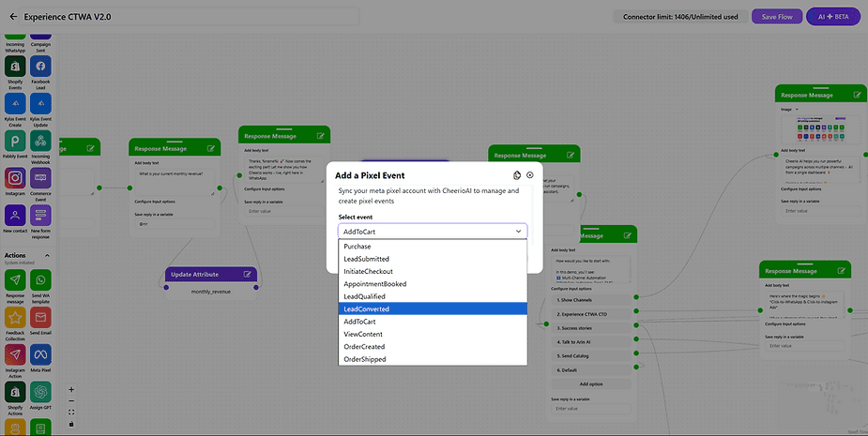The width and height of the screenshot is (868, 436).
Task: Close the Add a Pixel Event dialog
Action: 530,175
